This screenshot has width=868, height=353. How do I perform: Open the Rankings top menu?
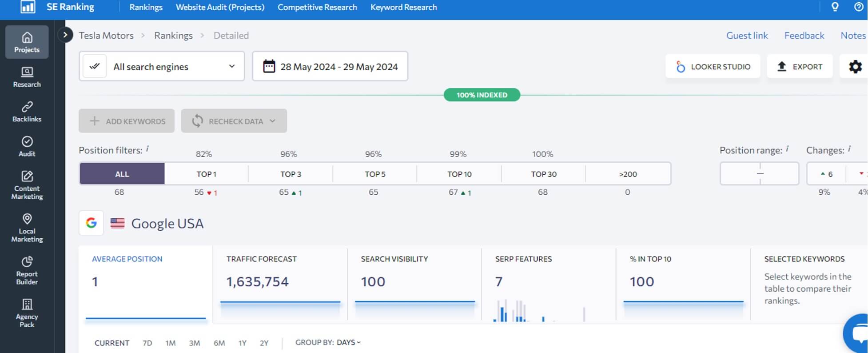[x=146, y=7]
